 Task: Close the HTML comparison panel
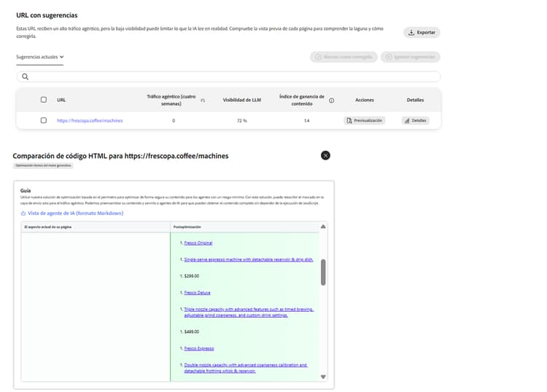pos(325,155)
